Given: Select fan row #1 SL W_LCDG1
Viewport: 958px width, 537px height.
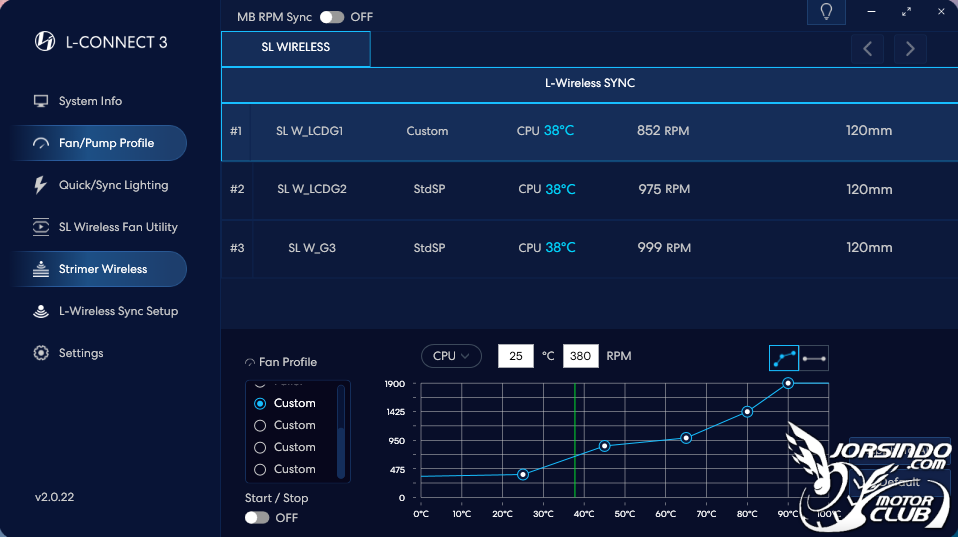Looking at the screenshot, I should [x=590, y=131].
